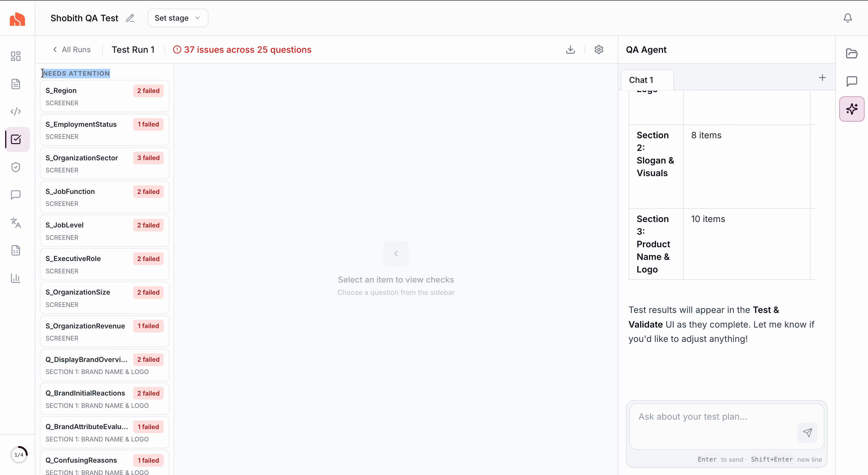Collapse the sidebar using center chevron

(396, 254)
